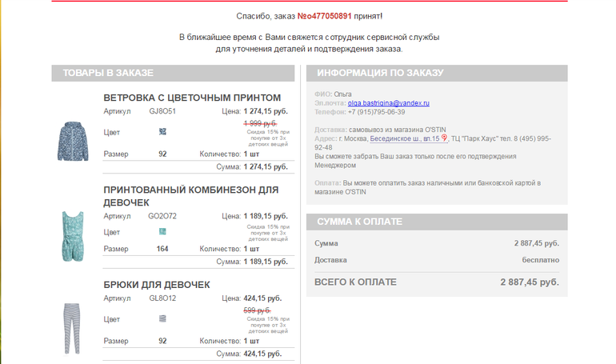Click the title Принтованный комбинезон для девочек

[x=190, y=196]
